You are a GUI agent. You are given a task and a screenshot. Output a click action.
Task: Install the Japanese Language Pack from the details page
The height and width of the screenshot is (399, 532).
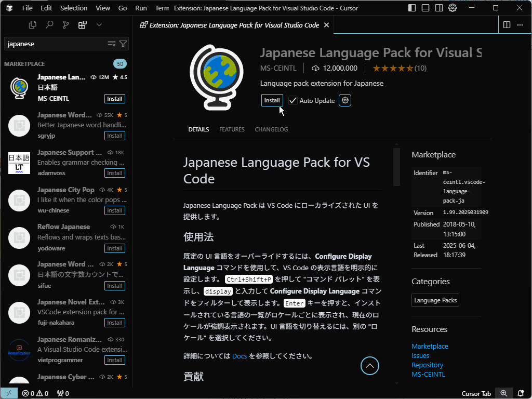pos(272,100)
